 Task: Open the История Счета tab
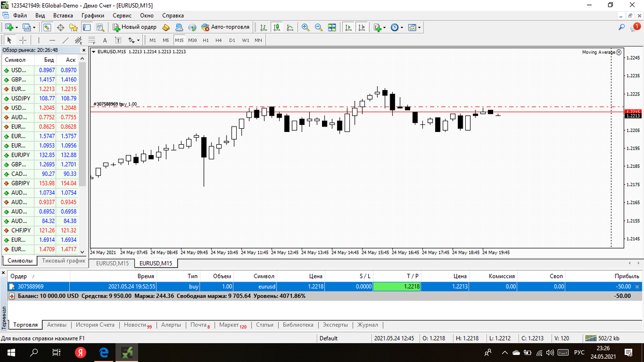95,324
